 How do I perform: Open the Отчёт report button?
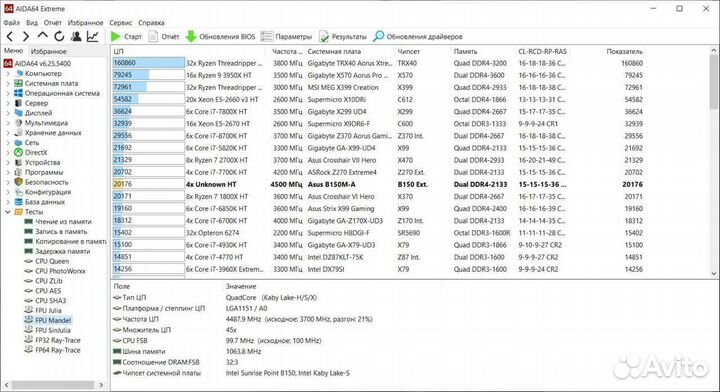click(x=164, y=37)
